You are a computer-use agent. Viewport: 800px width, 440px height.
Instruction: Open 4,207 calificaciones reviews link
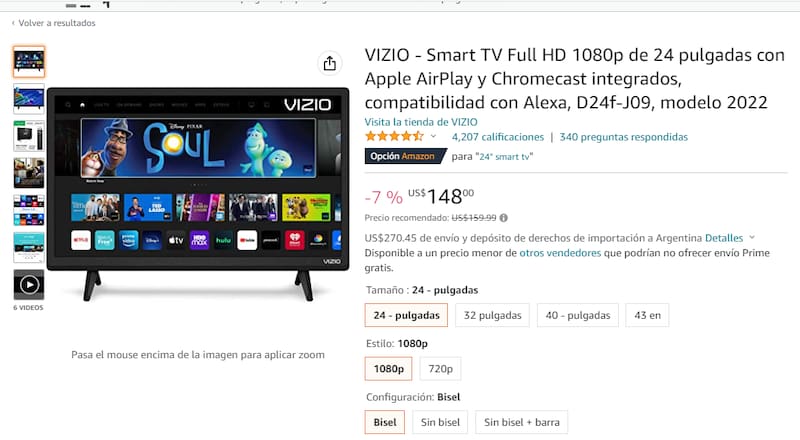497,137
